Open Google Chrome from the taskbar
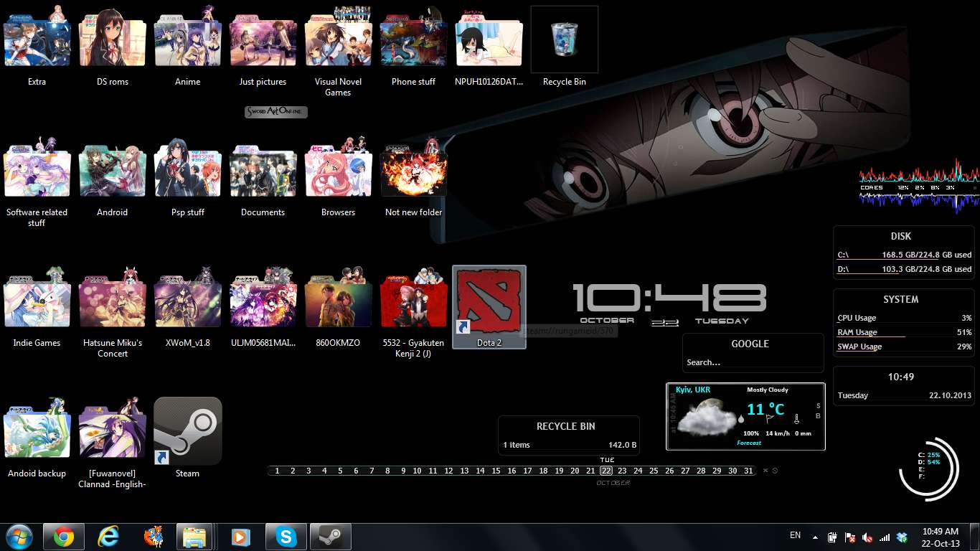 pyautogui.click(x=63, y=537)
